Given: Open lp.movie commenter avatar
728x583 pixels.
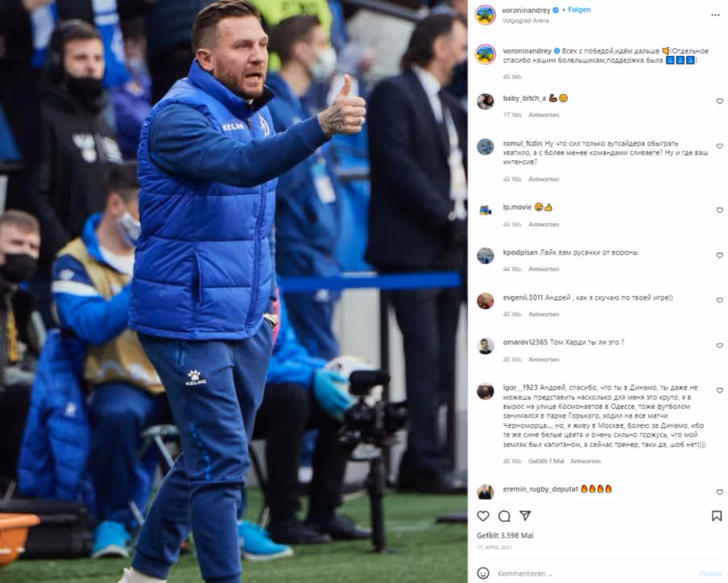Looking at the screenshot, I should click(x=485, y=211).
